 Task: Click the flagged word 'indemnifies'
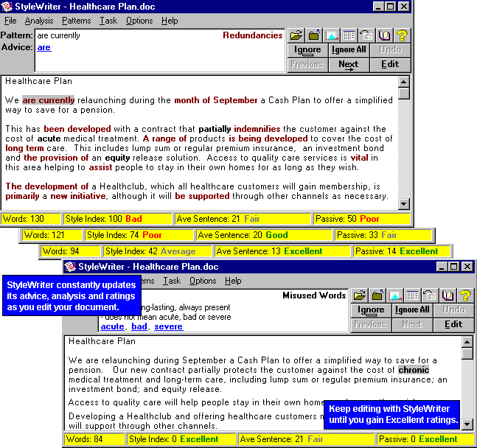pos(257,129)
